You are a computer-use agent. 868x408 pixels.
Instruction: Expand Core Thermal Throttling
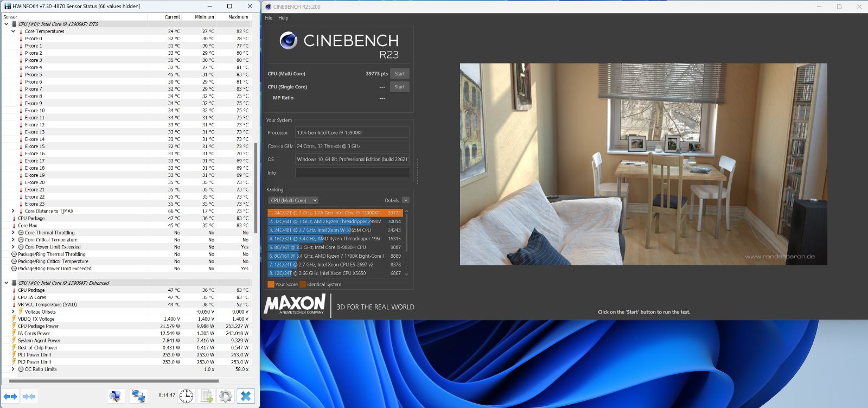click(13, 233)
